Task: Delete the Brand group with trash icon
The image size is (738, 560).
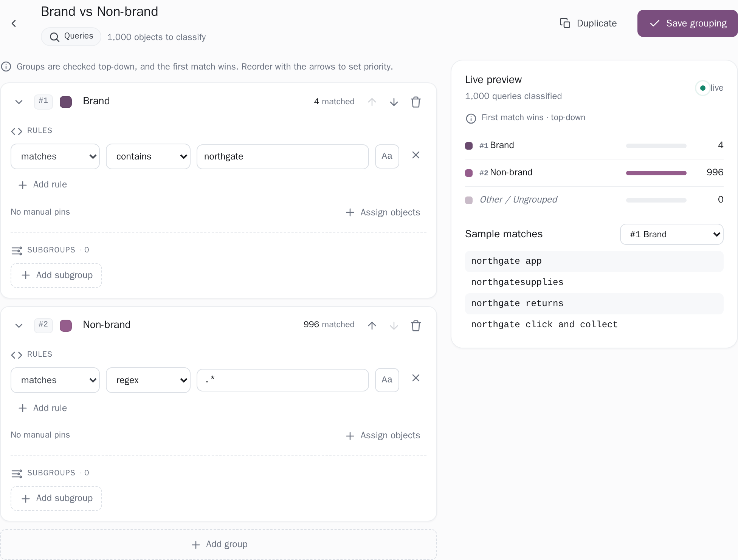Action: point(416,102)
